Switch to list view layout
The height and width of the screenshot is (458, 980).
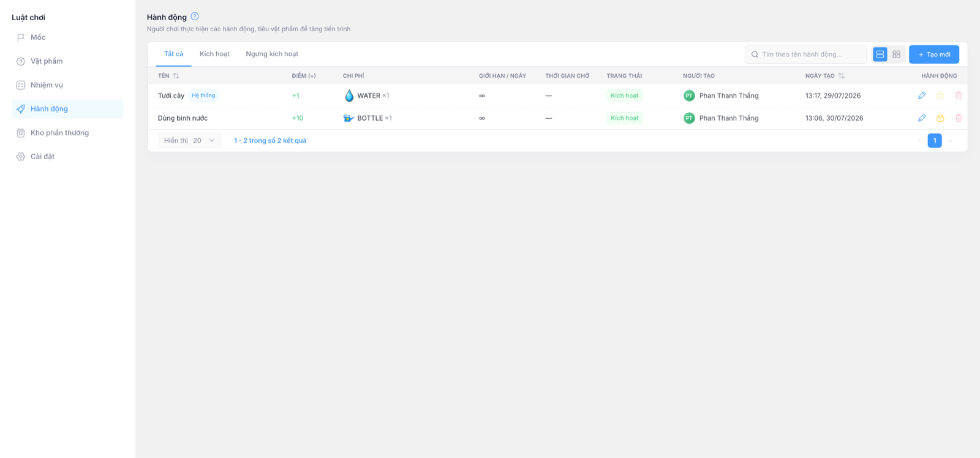tap(880, 54)
